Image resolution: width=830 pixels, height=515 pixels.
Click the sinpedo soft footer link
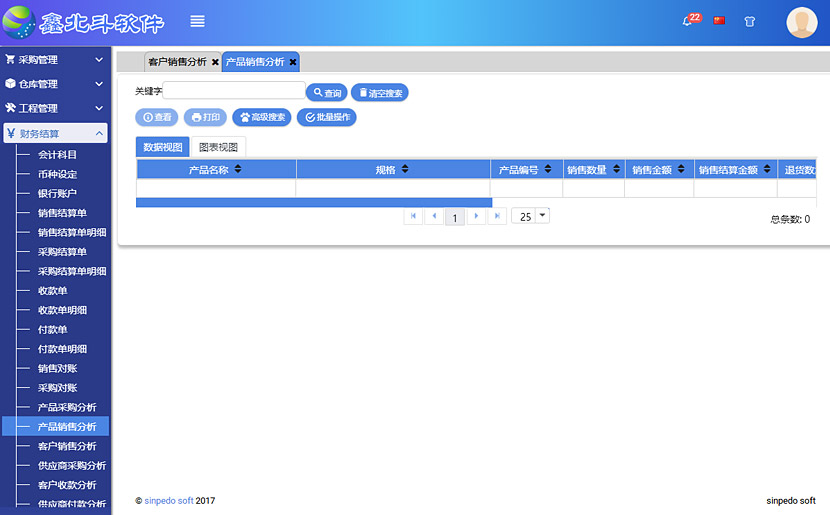pos(169,501)
